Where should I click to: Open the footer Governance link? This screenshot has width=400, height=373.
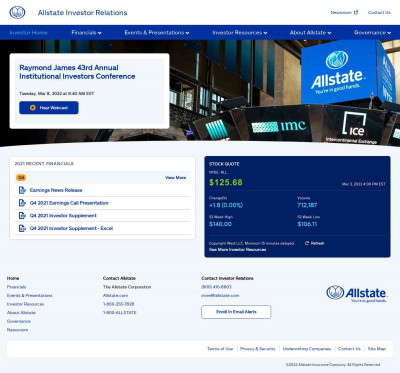point(19,321)
